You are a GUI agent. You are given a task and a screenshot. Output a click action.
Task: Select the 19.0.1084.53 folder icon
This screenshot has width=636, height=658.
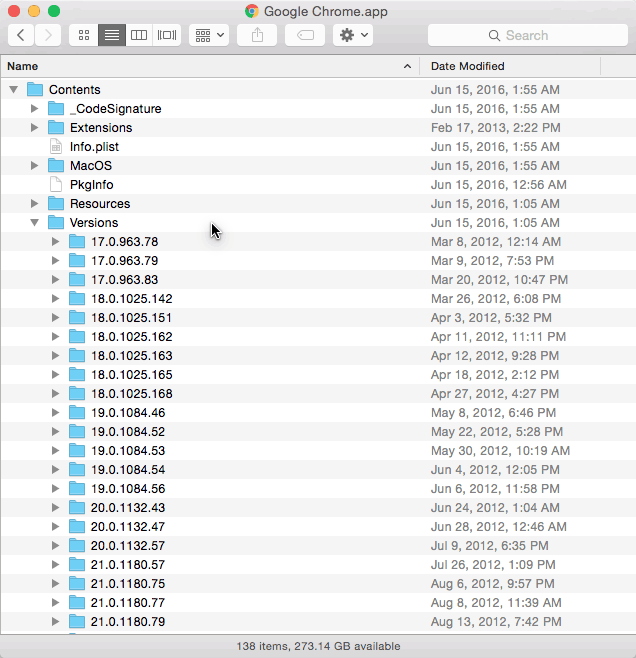[x=77, y=450]
